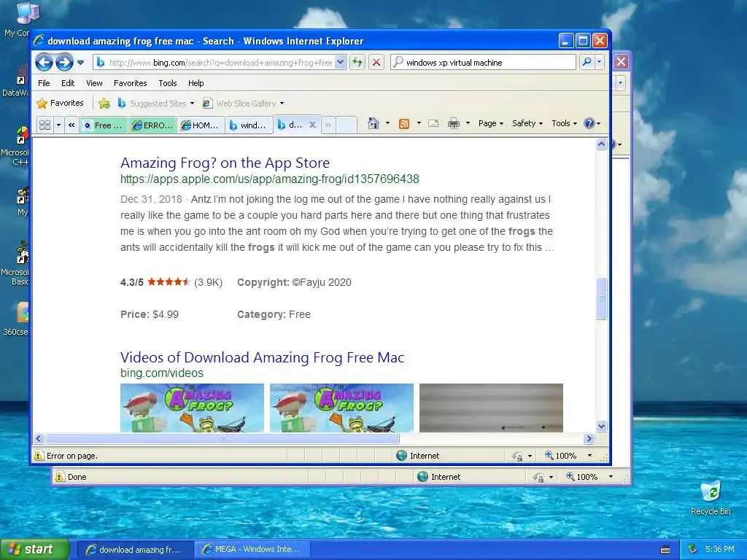Open search provider dropdown arrow
Screen dimensions: 747x560
600,63
